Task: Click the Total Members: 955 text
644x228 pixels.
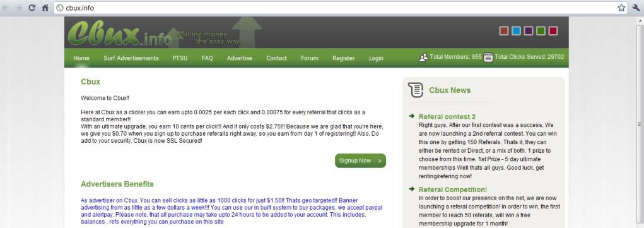Action: point(455,57)
